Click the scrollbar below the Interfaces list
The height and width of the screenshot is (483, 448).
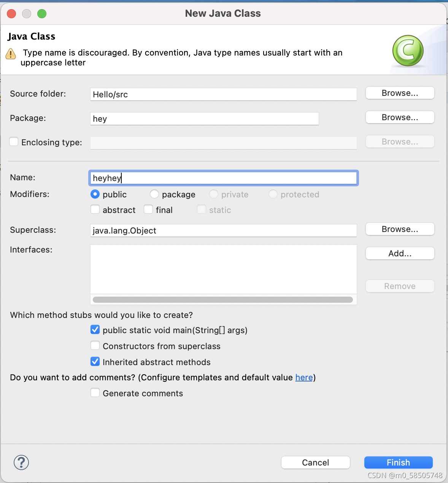point(223,300)
